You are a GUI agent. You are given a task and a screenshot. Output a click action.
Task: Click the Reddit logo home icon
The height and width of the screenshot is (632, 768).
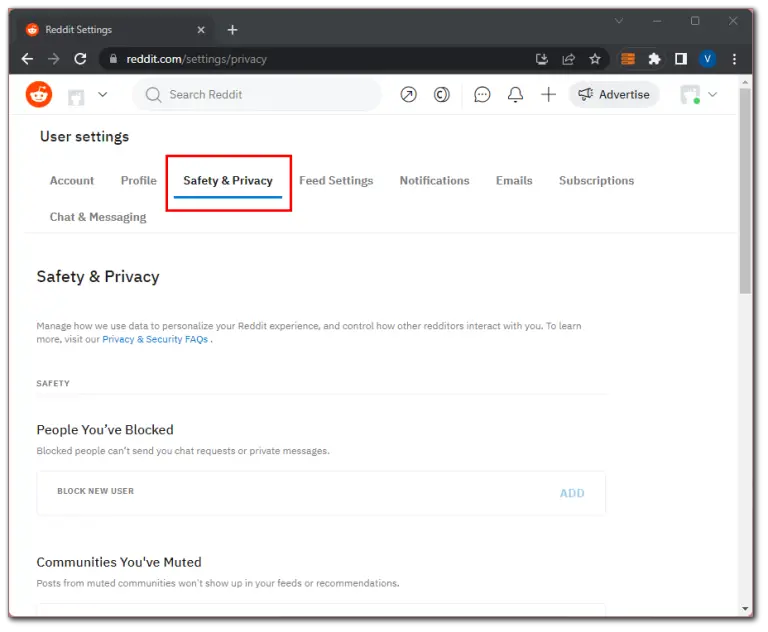[39, 95]
